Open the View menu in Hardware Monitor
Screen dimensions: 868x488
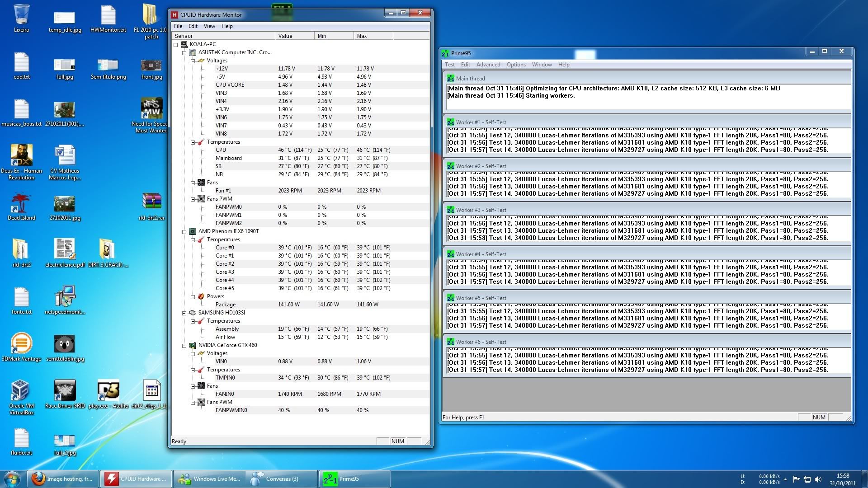[209, 26]
